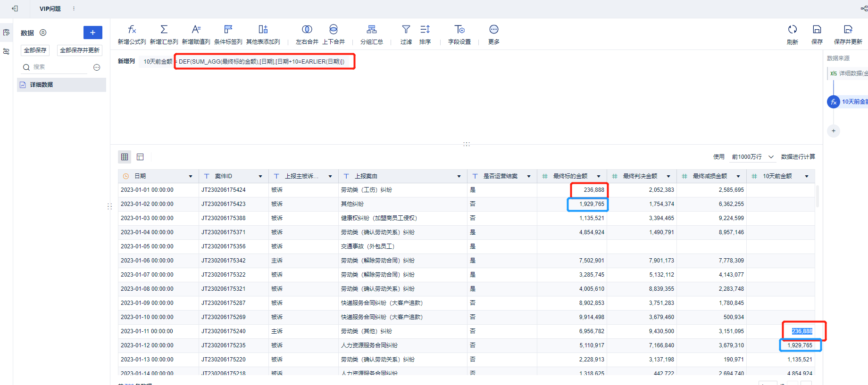Click the 保存 save icon

(x=817, y=29)
